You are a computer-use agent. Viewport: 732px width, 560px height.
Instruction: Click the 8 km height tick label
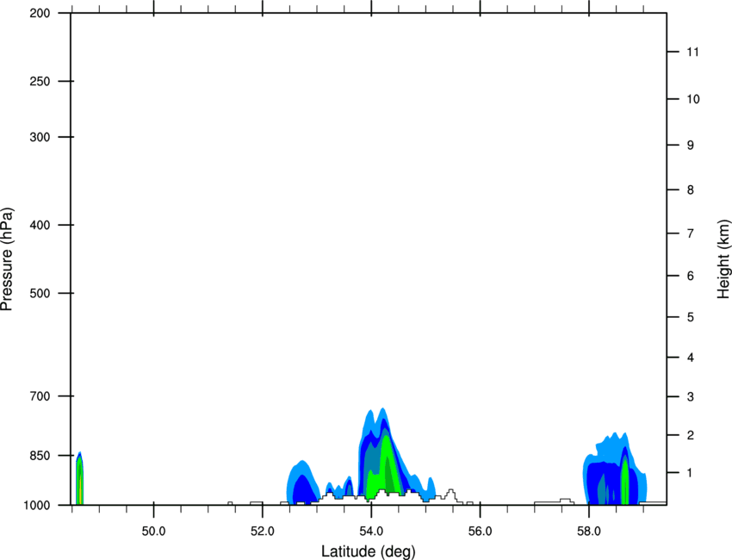tap(690, 190)
